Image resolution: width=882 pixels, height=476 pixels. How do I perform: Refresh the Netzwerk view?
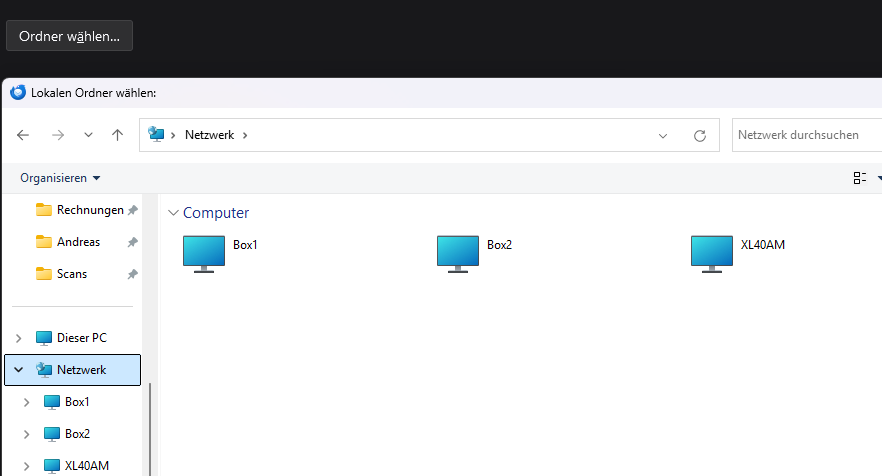coord(700,136)
